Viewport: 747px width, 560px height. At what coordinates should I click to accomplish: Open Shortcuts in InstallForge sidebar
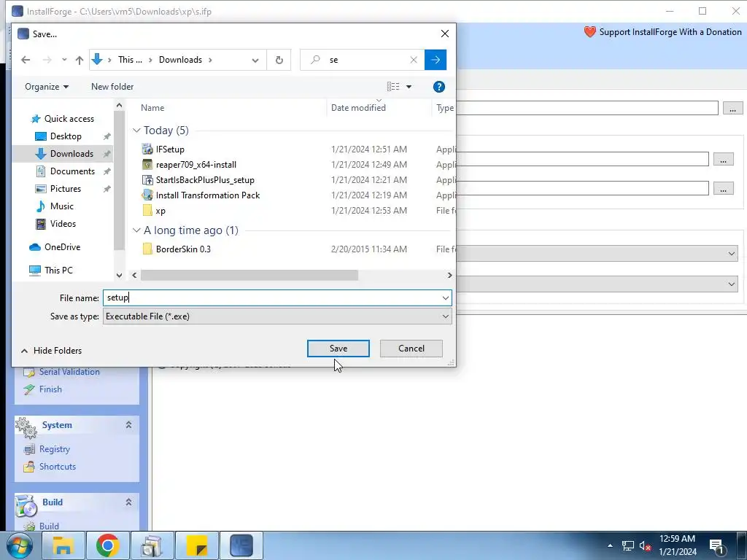(57, 467)
